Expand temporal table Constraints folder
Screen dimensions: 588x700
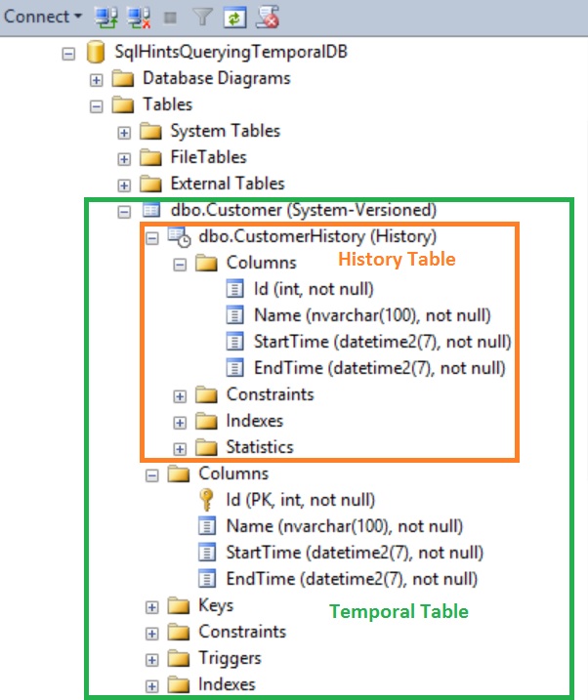coord(151,633)
